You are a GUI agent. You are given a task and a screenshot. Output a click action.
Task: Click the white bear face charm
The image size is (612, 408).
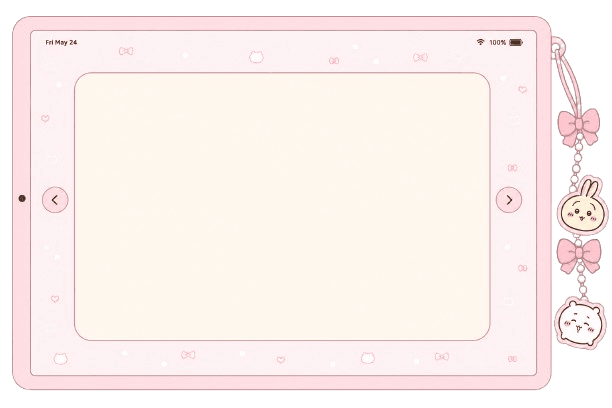[x=580, y=322]
